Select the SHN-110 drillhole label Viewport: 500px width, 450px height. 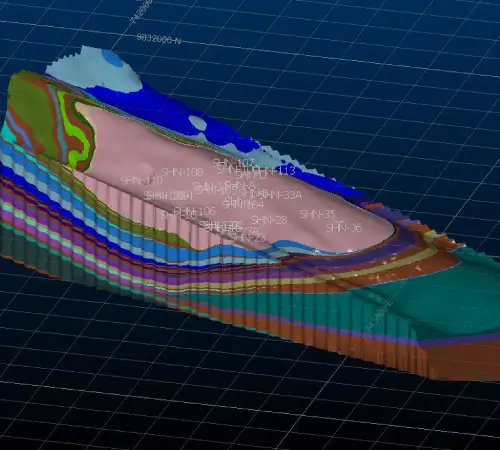(x=141, y=181)
